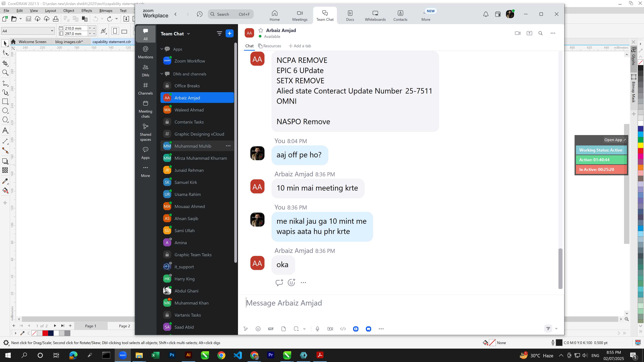Search within the Arbaiz Amjad chat
This screenshot has height=362, width=644.
(x=541, y=33)
